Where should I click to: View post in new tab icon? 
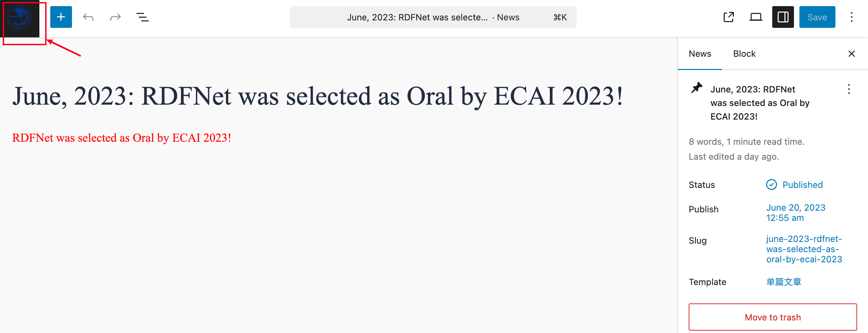point(729,17)
